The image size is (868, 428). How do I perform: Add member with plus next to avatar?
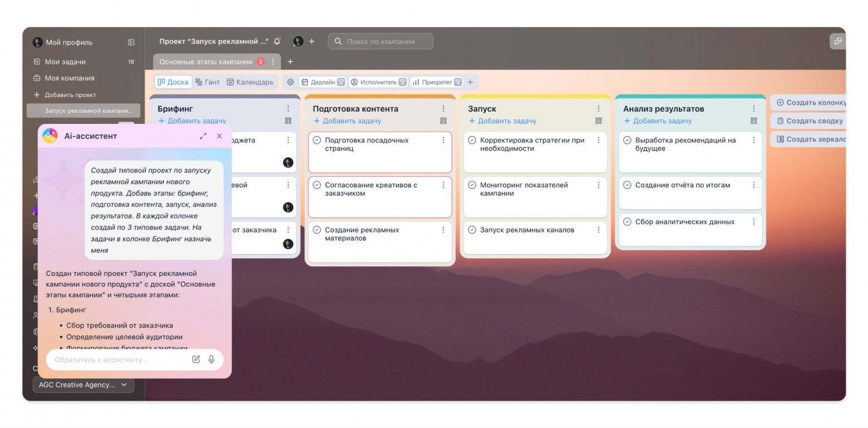tap(312, 41)
